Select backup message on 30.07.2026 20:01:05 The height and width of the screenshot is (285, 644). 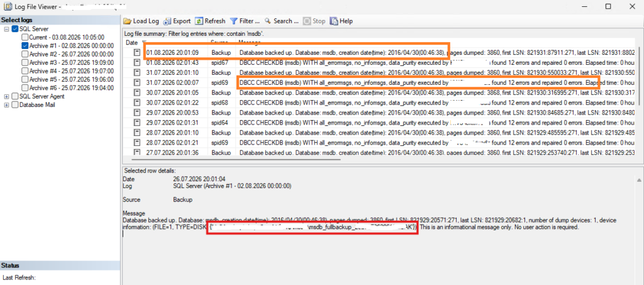(x=438, y=92)
